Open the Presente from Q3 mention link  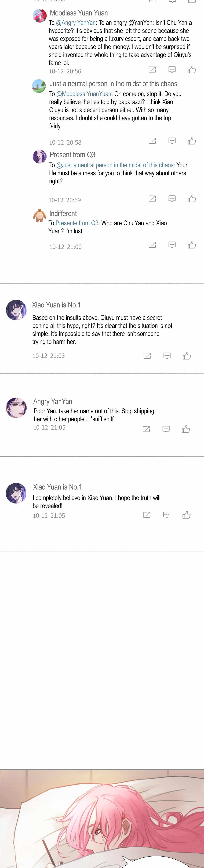pyautogui.click(x=77, y=223)
